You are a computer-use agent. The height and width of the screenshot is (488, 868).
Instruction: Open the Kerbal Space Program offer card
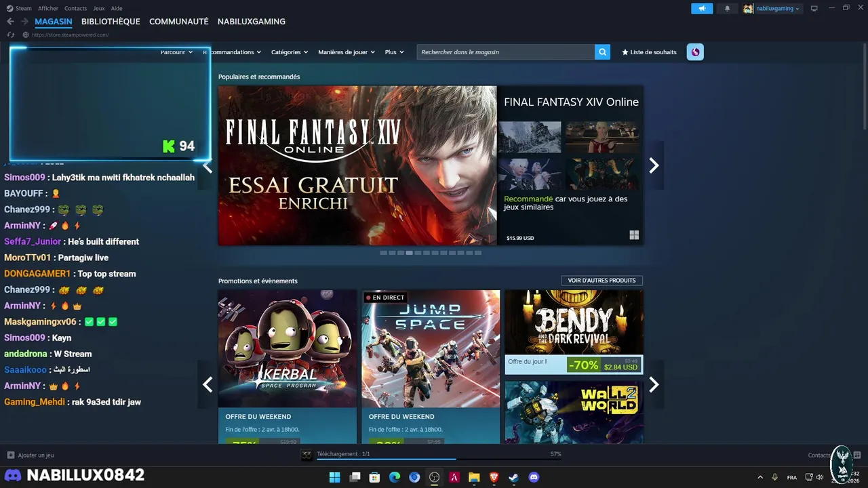[288, 367]
